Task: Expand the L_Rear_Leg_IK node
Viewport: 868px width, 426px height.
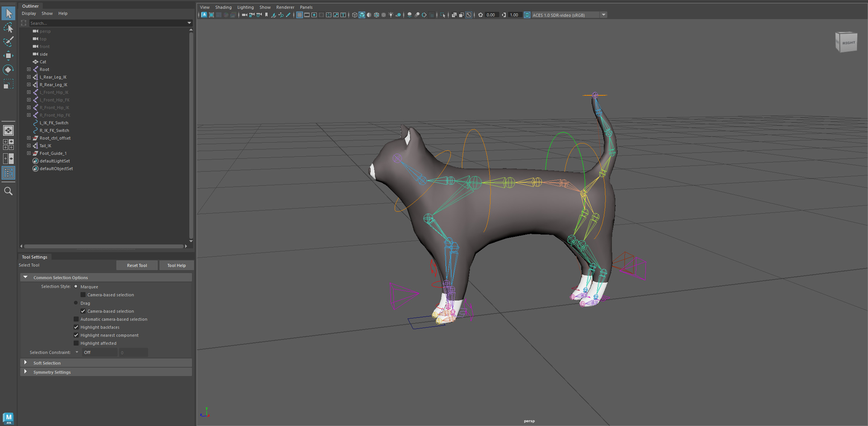Action: [x=29, y=77]
